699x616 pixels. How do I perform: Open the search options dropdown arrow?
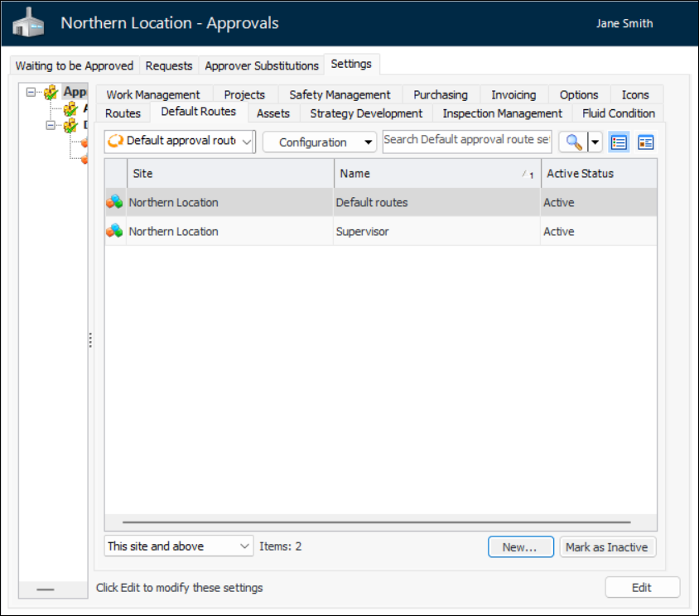(x=595, y=142)
